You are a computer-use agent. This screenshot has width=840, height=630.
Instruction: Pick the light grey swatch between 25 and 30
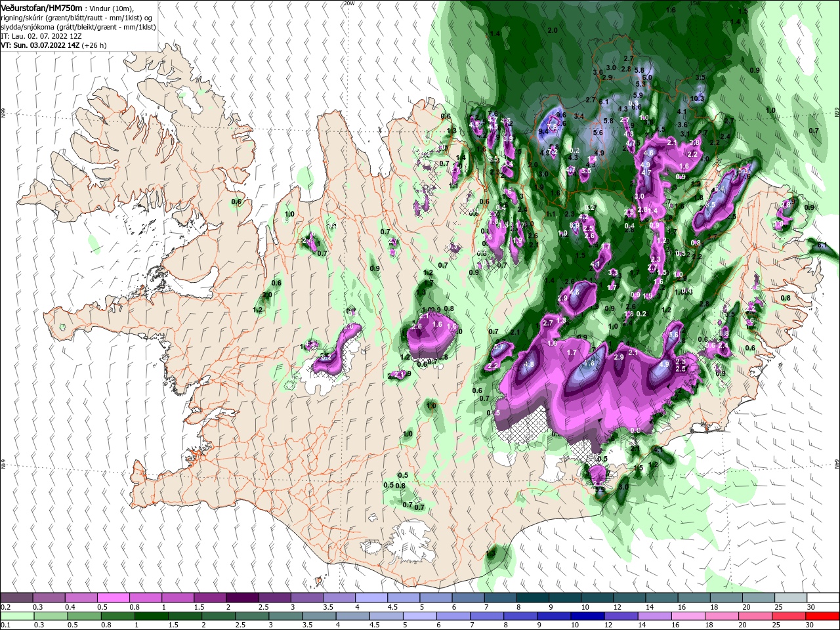click(791, 597)
